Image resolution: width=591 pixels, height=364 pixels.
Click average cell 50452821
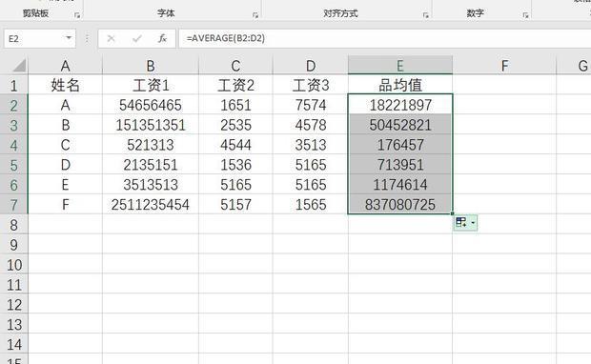(x=400, y=125)
